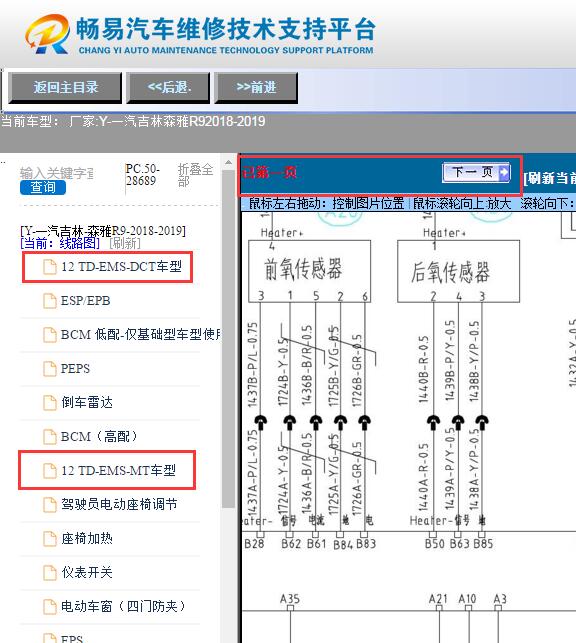
Task: Click the page icon beside 12 TD-EMS-MT车型
Action: [x=50, y=470]
